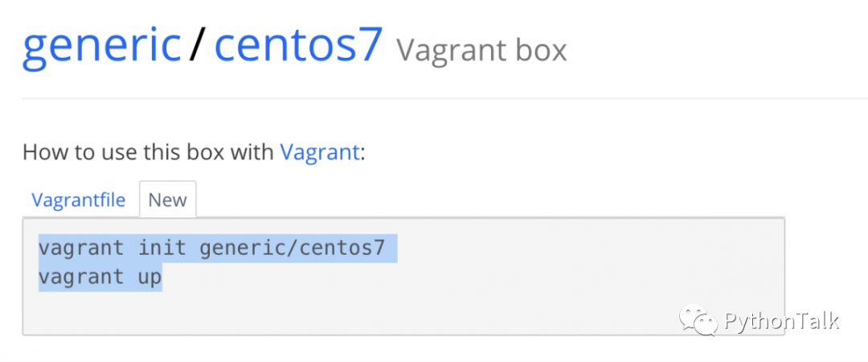Screen dimensions: 868x362
Task: Click the 'vagrant up' command line
Action: tap(100, 278)
